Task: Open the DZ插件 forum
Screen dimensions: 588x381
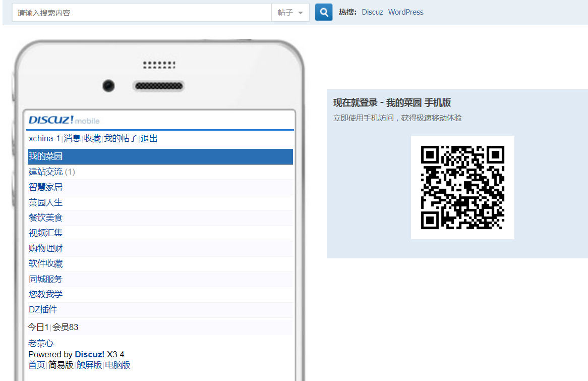Action: pos(43,310)
